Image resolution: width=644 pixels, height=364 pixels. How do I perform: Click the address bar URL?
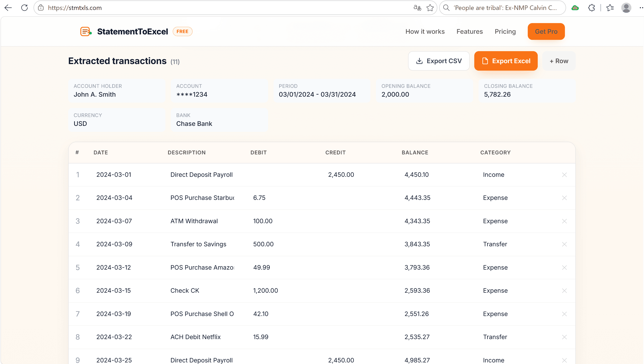tap(75, 8)
